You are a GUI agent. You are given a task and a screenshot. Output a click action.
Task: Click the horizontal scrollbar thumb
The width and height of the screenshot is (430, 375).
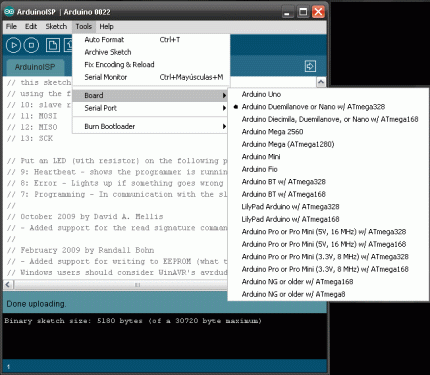pos(137,285)
